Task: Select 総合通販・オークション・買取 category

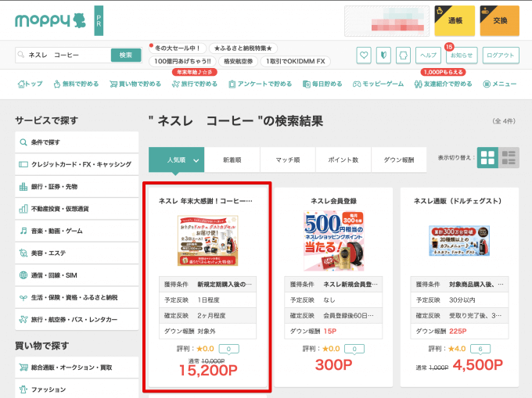Action: [x=77, y=368]
